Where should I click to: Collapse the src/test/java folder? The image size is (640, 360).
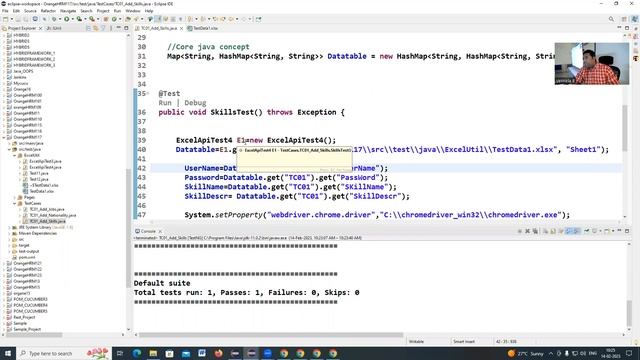[x=10, y=149]
